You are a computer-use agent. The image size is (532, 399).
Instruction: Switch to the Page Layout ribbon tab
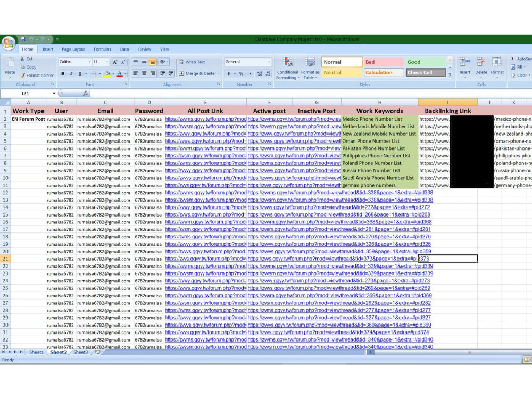tap(73, 49)
